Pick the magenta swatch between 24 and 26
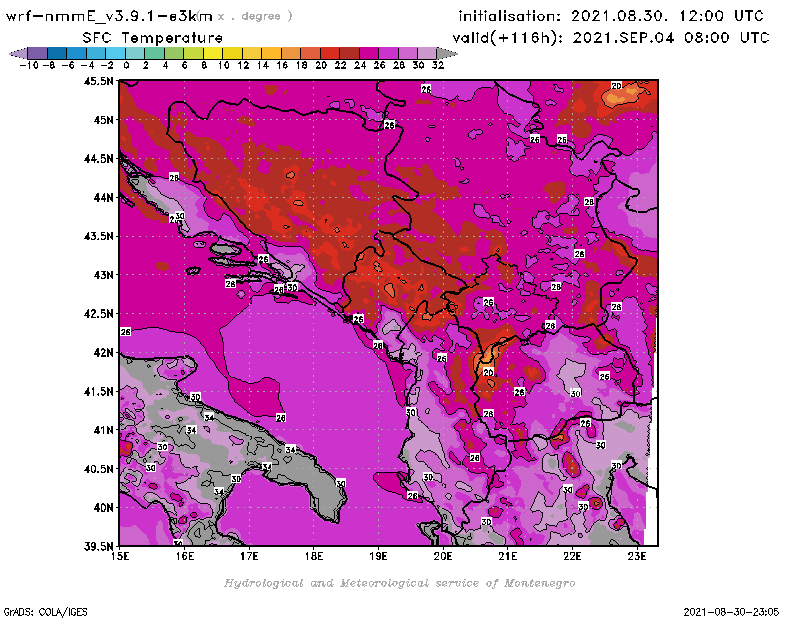The image size is (800, 618). coord(369,54)
